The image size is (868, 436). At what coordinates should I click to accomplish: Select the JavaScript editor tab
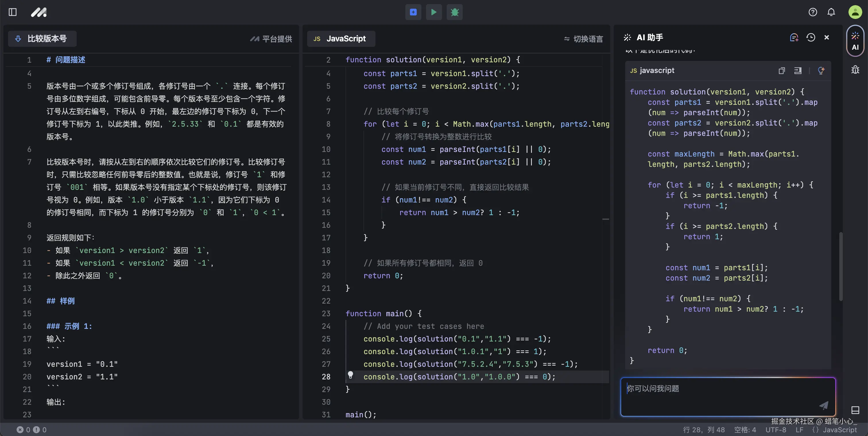tap(341, 39)
